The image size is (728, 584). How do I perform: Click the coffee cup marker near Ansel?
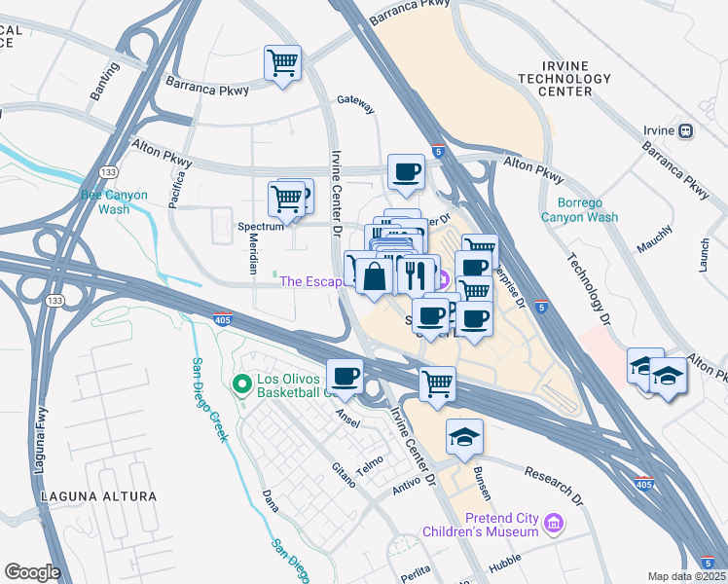click(x=345, y=379)
